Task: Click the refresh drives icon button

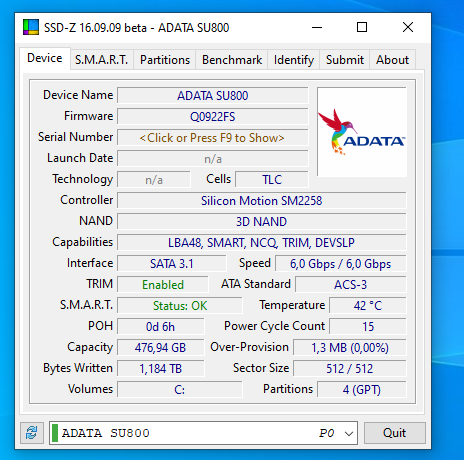Action: [x=32, y=433]
